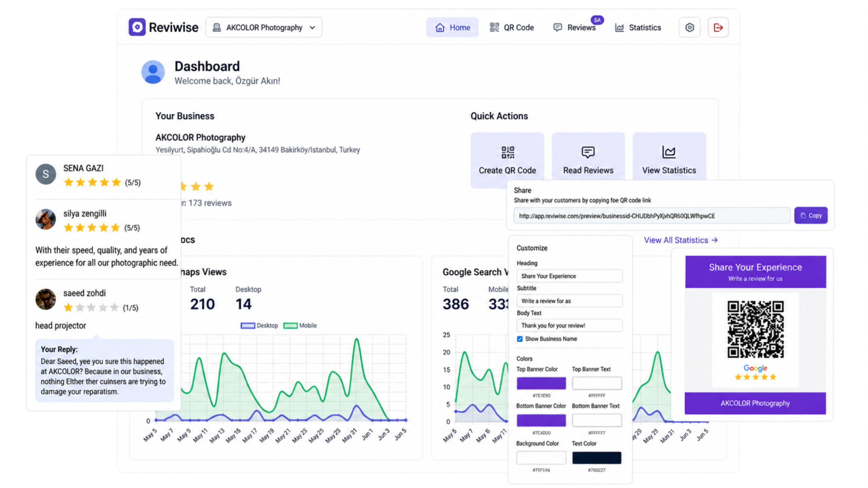Image resolution: width=868 pixels, height=488 pixels.
Task: Open the Reviews tab
Action: pyautogui.click(x=574, y=27)
